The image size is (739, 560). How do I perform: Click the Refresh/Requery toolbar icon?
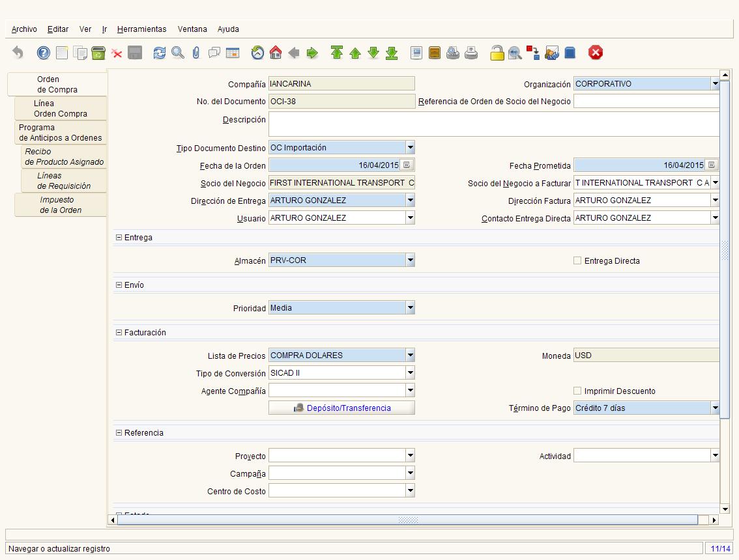point(159,53)
